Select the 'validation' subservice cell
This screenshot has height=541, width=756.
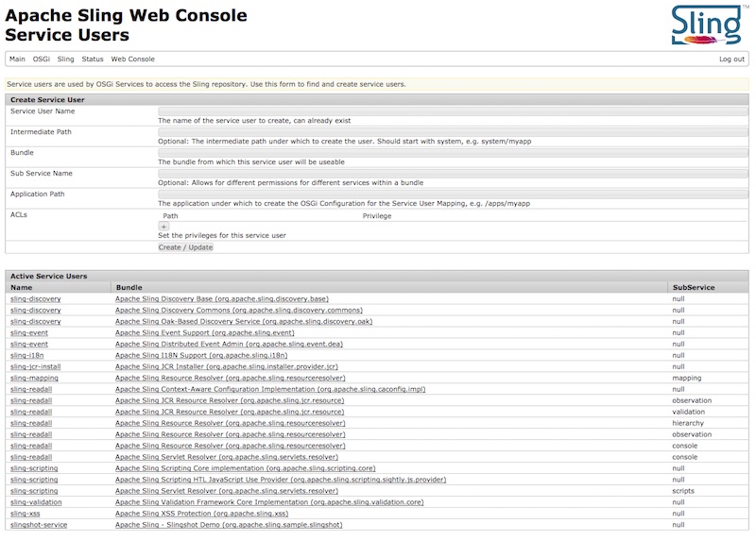tap(689, 412)
